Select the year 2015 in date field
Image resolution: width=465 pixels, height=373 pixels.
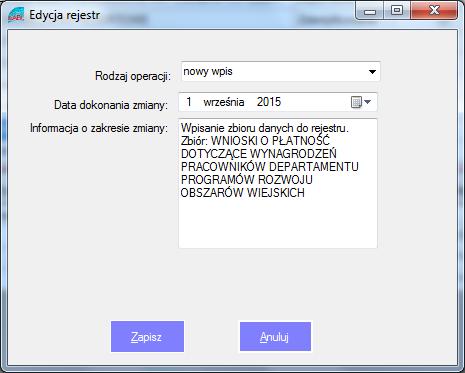pyautogui.click(x=269, y=102)
